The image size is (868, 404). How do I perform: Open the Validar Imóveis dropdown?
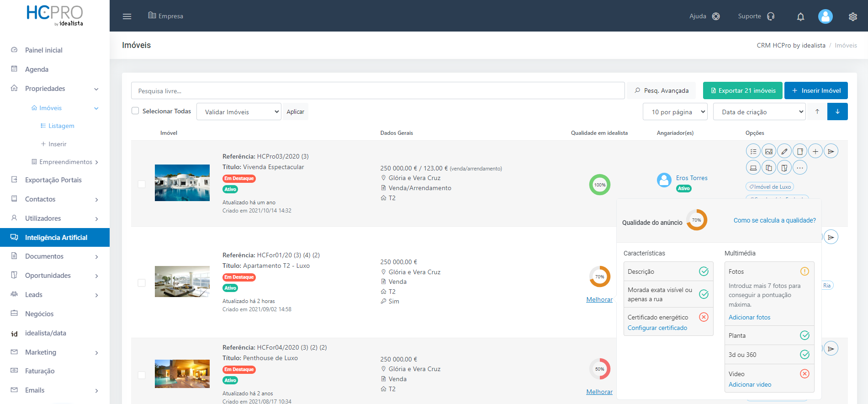tap(238, 112)
